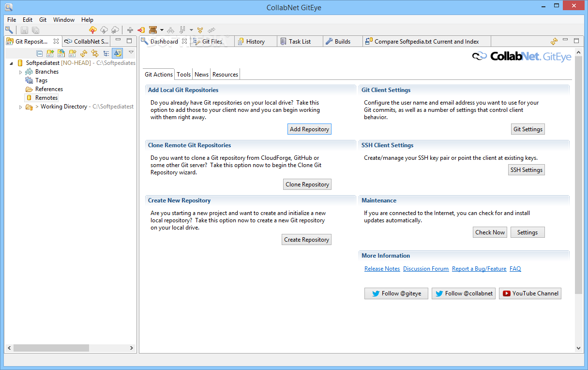
Task: Open the Git menu
Action: point(43,20)
